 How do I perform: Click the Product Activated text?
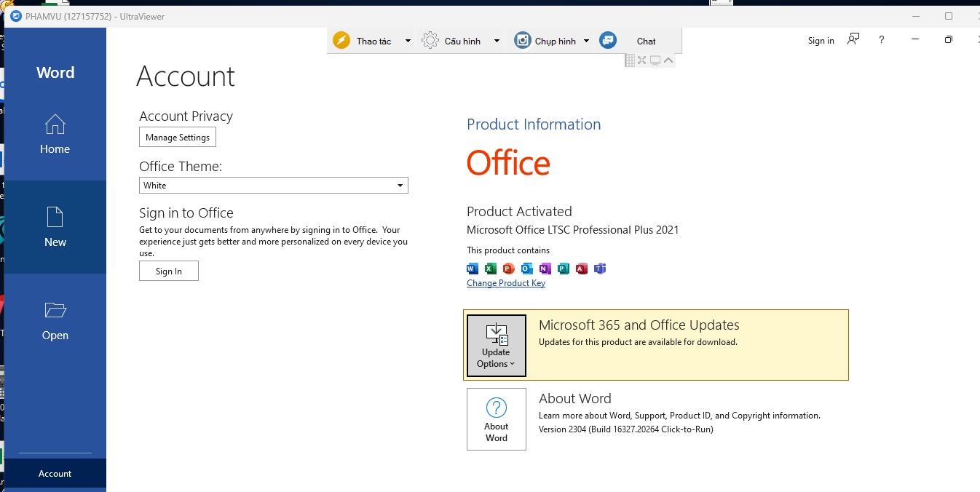[519, 212]
